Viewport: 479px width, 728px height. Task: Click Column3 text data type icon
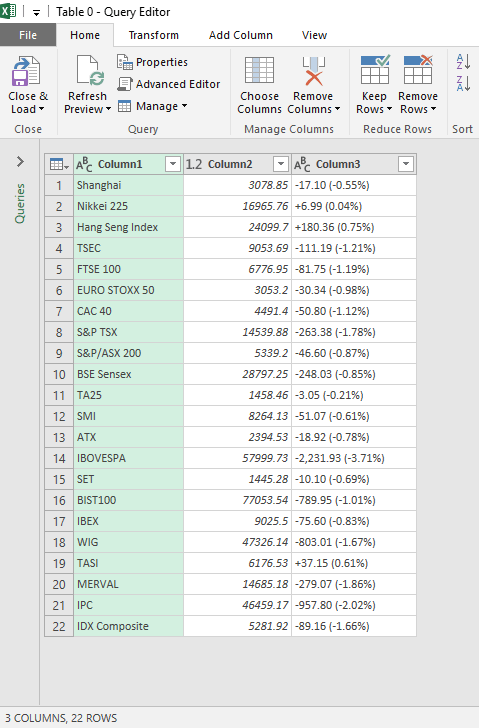click(302, 164)
